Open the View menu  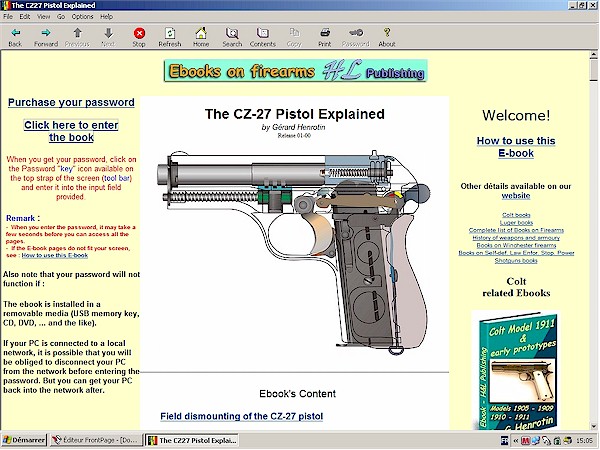44,16
